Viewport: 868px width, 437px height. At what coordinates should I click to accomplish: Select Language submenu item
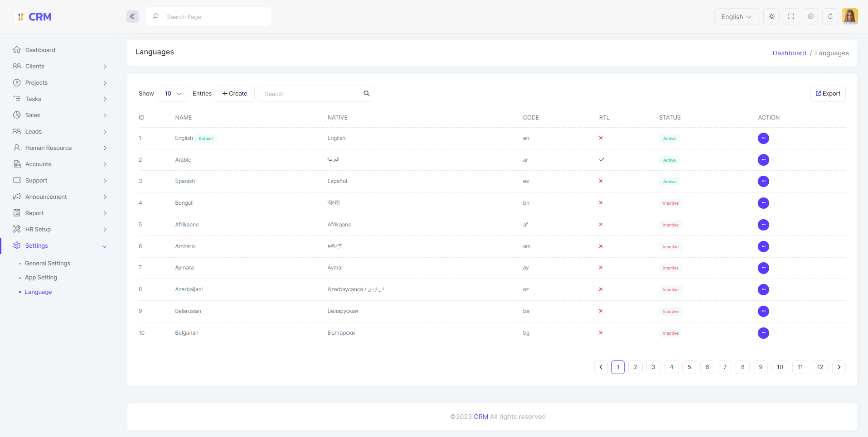tap(38, 292)
